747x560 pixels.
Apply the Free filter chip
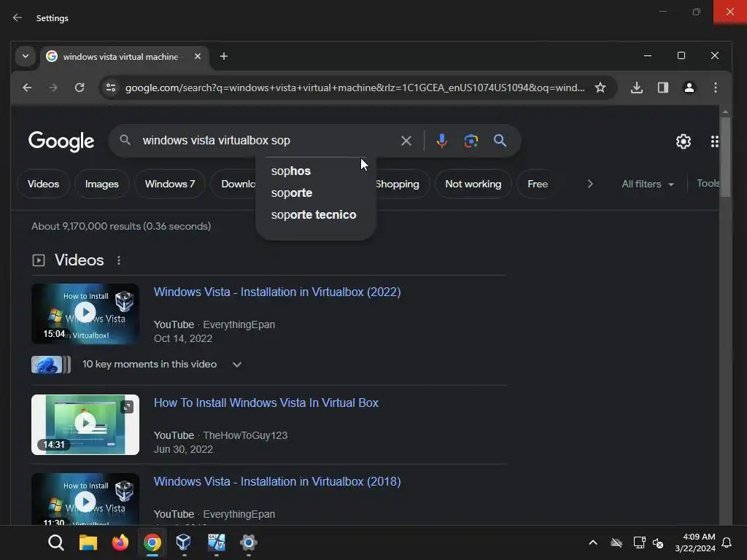[538, 184]
